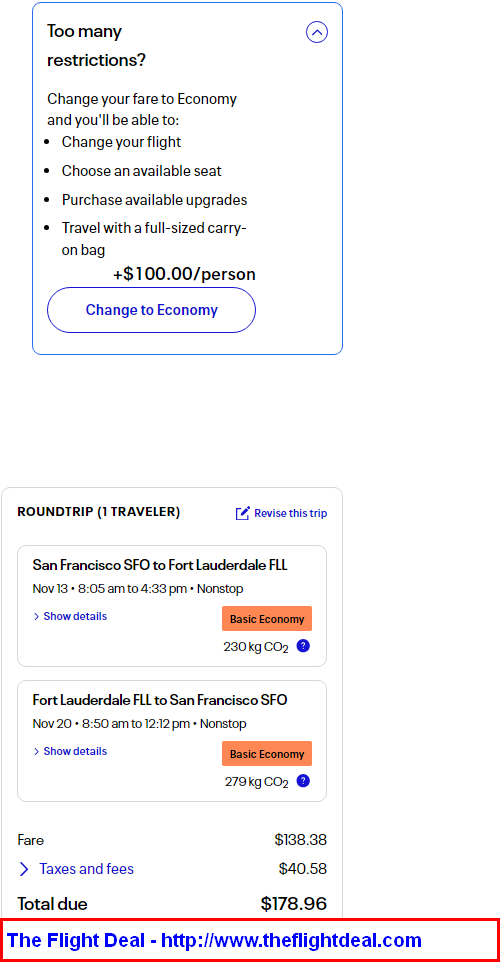
Task: Click the return Basic Economy badge
Action: (x=267, y=753)
